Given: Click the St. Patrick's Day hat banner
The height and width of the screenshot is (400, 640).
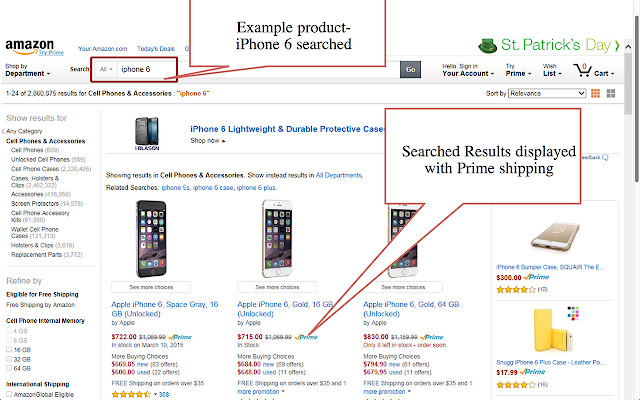Looking at the screenshot, I should pyautogui.click(x=548, y=45).
